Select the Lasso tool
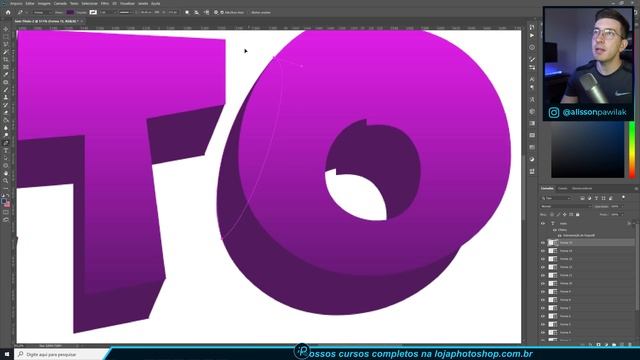The width and height of the screenshot is (640, 360). click(6, 44)
